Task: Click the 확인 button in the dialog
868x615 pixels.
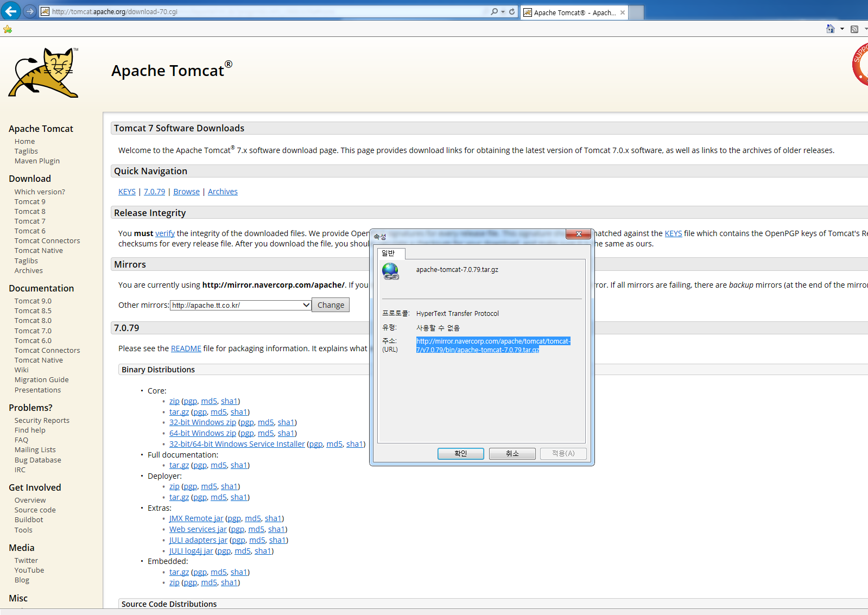Action: (461, 453)
